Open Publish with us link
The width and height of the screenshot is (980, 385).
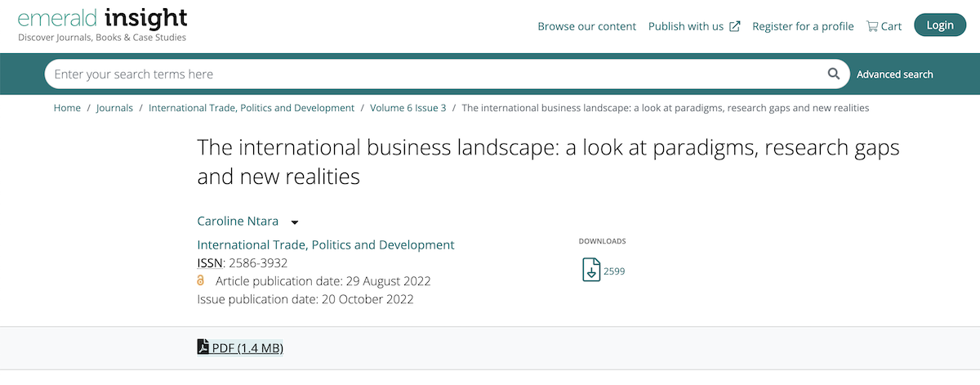[x=686, y=26]
